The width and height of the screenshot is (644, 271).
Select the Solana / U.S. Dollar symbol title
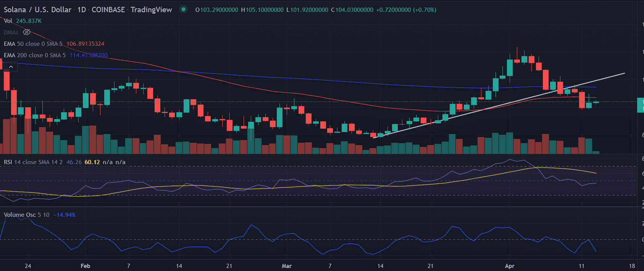click(x=37, y=10)
